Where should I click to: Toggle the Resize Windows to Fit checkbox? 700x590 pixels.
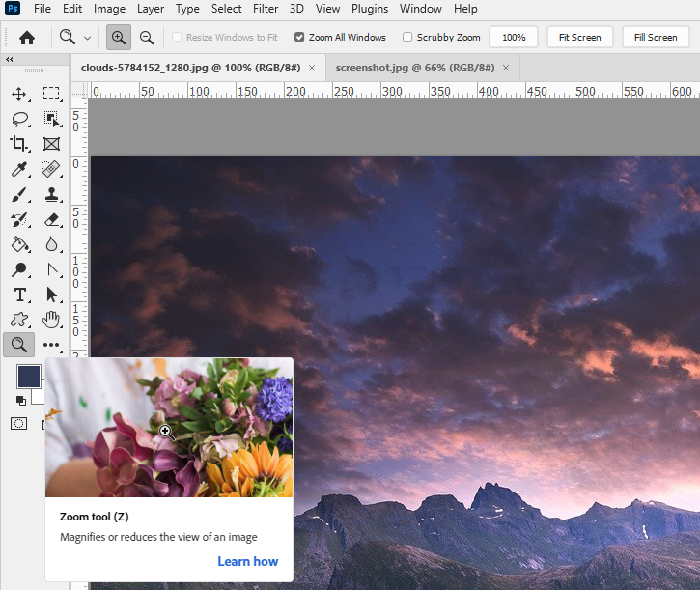coord(177,37)
